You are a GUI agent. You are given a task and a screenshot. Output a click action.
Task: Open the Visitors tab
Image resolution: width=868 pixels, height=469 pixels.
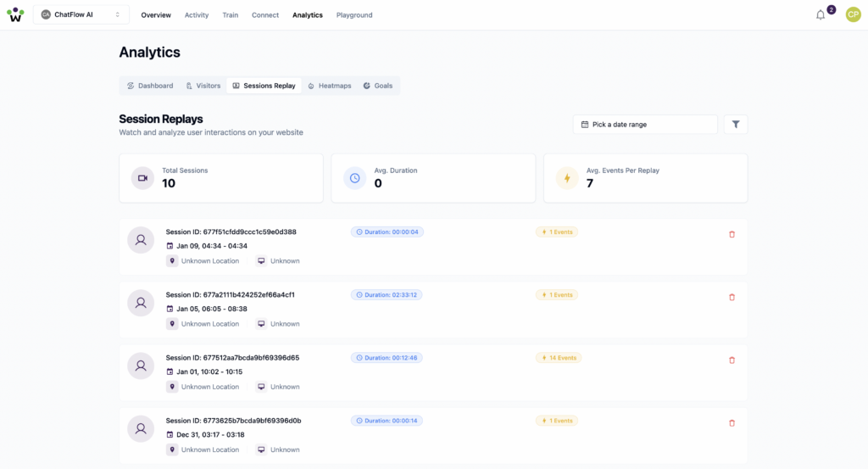tap(203, 86)
